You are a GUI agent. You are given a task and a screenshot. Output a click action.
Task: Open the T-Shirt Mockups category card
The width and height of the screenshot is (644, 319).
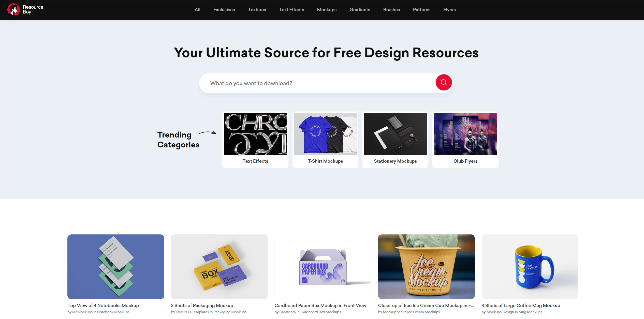point(325,140)
